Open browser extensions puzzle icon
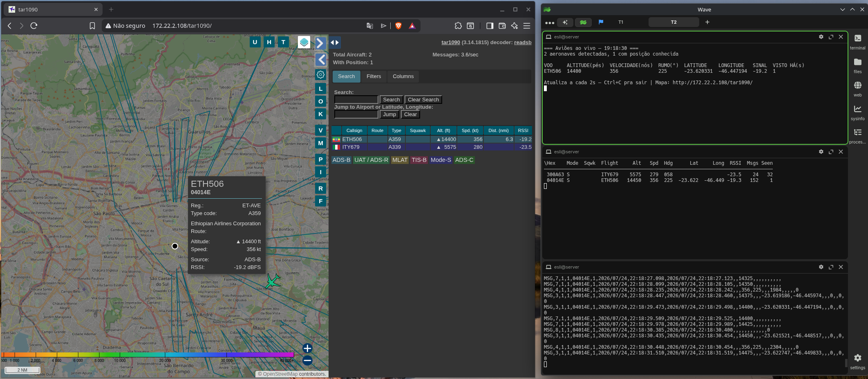Image resolution: width=868 pixels, height=379 pixels. coord(458,26)
